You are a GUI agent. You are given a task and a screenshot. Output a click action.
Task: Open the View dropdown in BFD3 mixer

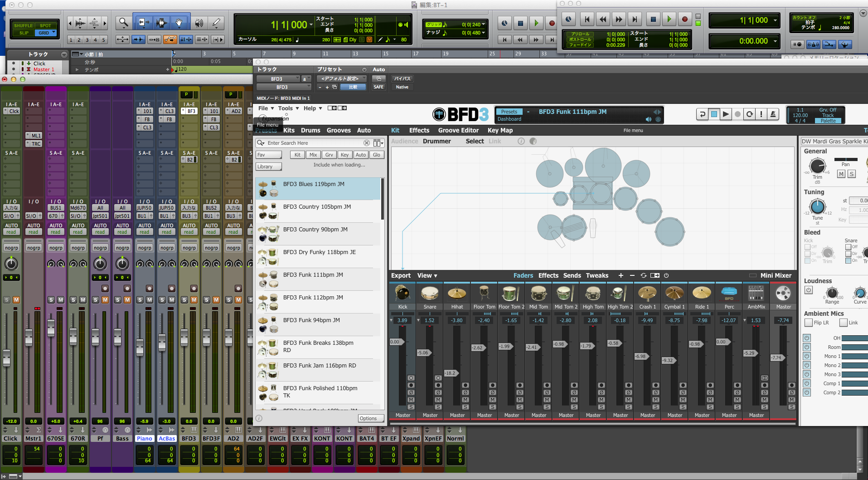pos(427,275)
